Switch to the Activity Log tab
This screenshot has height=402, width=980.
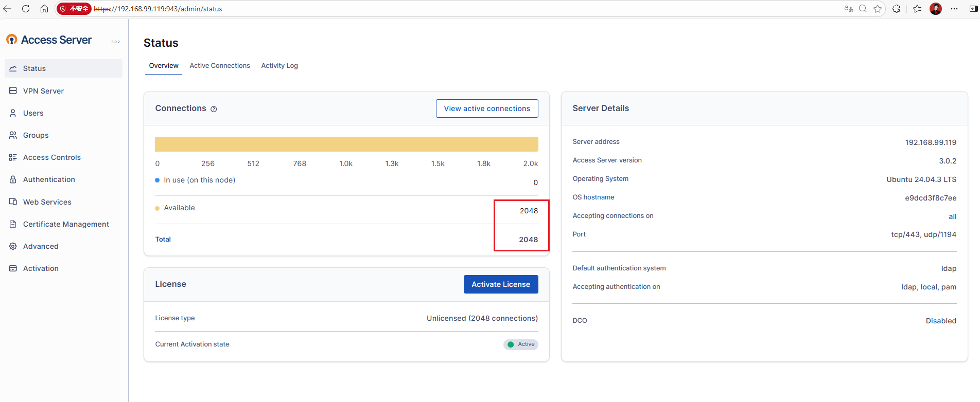click(279, 66)
